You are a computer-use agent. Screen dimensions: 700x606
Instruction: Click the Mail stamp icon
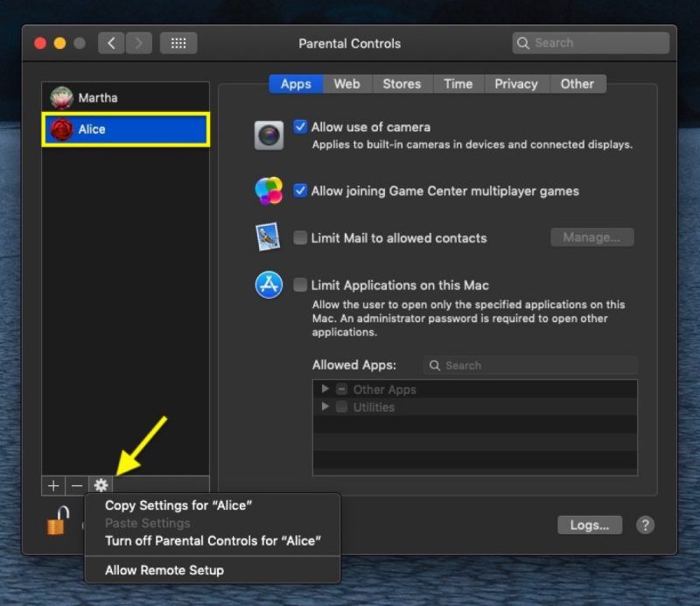tap(268, 237)
